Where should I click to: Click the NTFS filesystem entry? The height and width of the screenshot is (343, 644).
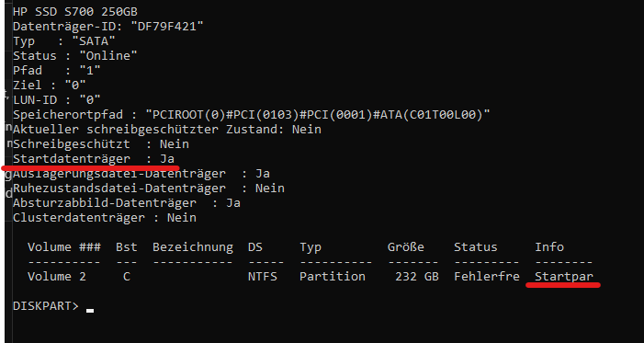(263, 277)
